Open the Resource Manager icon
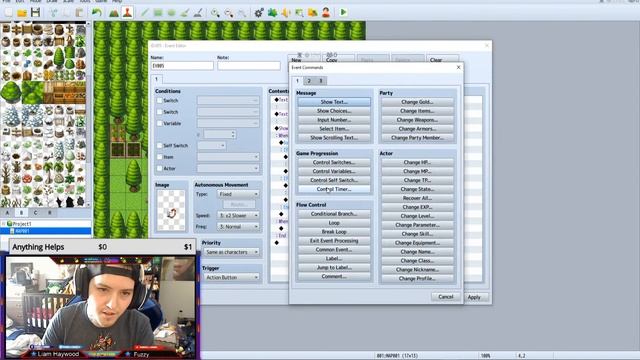Image resolution: width=640 pixels, height=360 pixels. (x=313, y=13)
